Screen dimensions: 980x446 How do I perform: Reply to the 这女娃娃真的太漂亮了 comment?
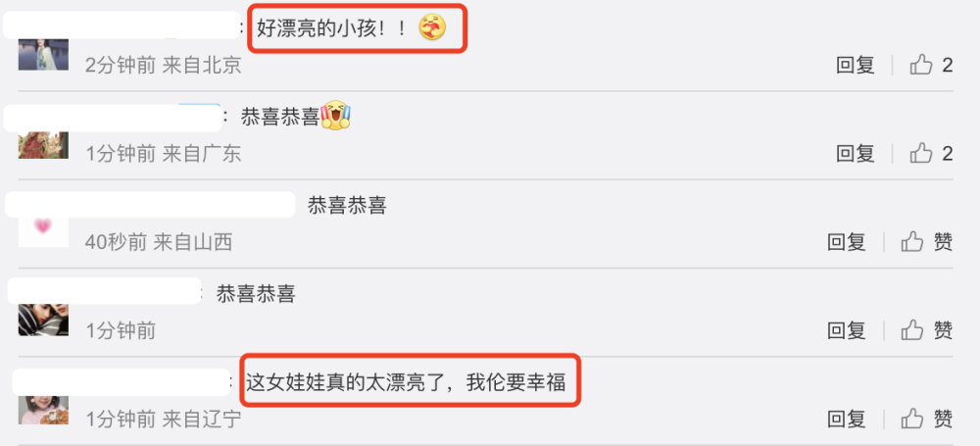click(847, 418)
